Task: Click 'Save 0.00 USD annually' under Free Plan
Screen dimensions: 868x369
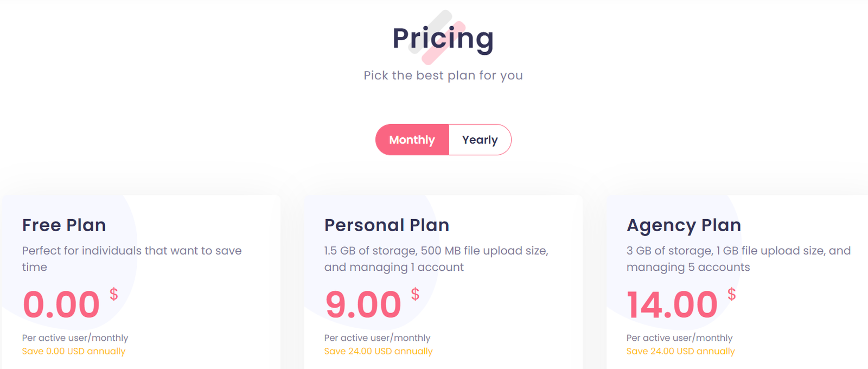Action: pyautogui.click(x=73, y=351)
